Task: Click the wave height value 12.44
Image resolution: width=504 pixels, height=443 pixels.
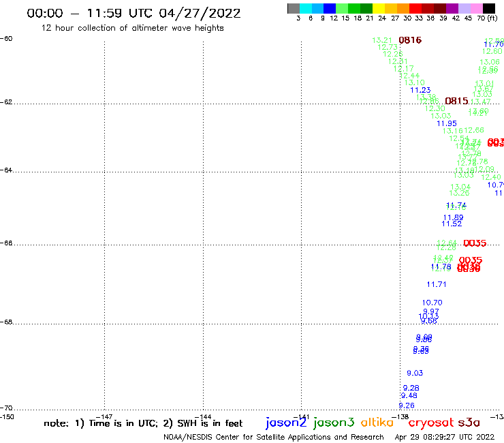Action: [x=409, y=76]
